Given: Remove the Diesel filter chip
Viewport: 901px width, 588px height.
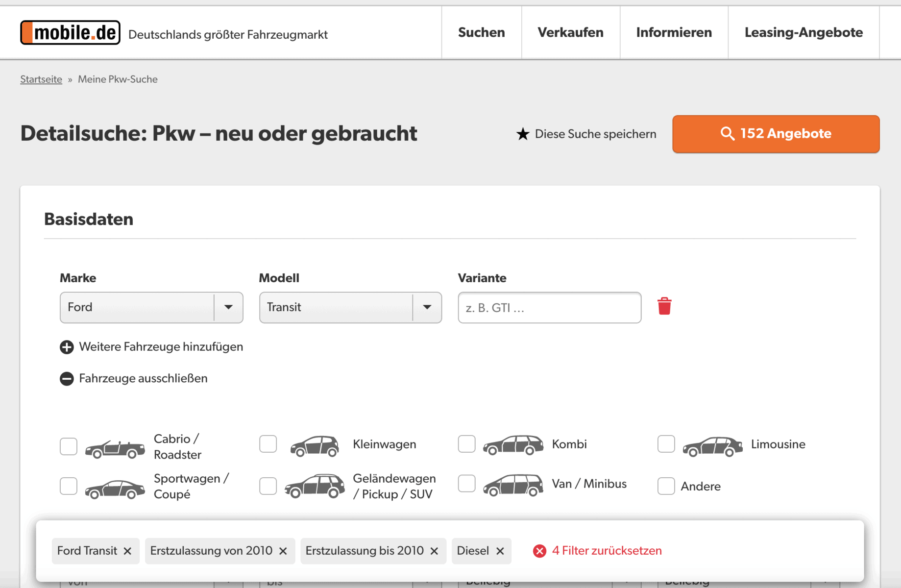Looking at the screenshot, I should pos(500,551).
